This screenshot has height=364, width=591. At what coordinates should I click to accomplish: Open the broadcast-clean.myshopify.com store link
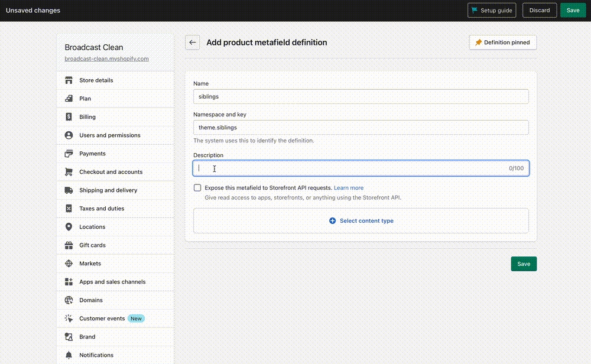pos(106,59)
